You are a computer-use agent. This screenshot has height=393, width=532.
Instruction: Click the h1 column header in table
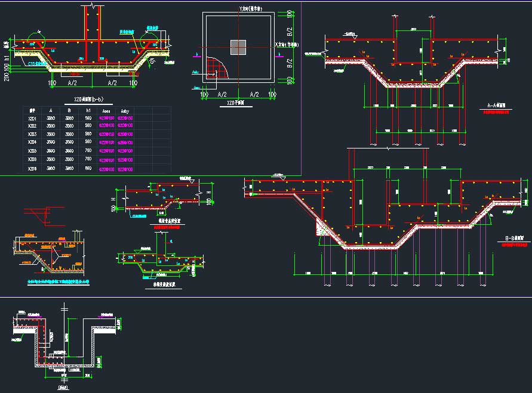[88, 111]
